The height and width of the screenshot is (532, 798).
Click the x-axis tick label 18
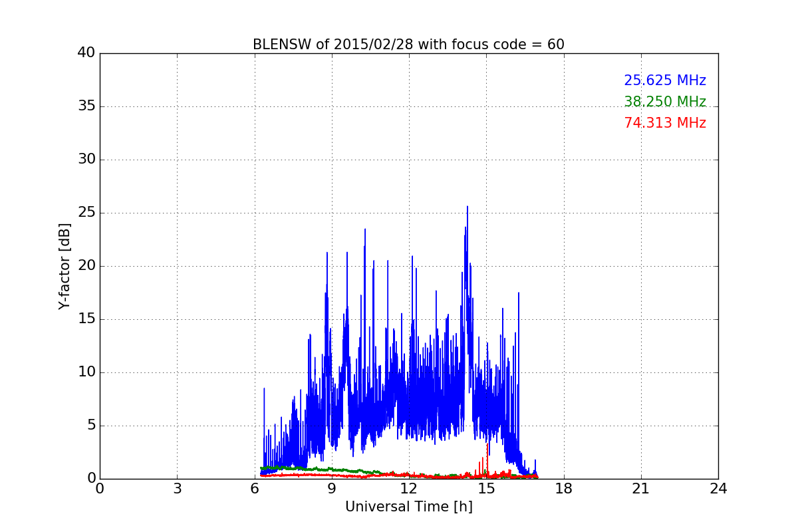tap(564, 489)
